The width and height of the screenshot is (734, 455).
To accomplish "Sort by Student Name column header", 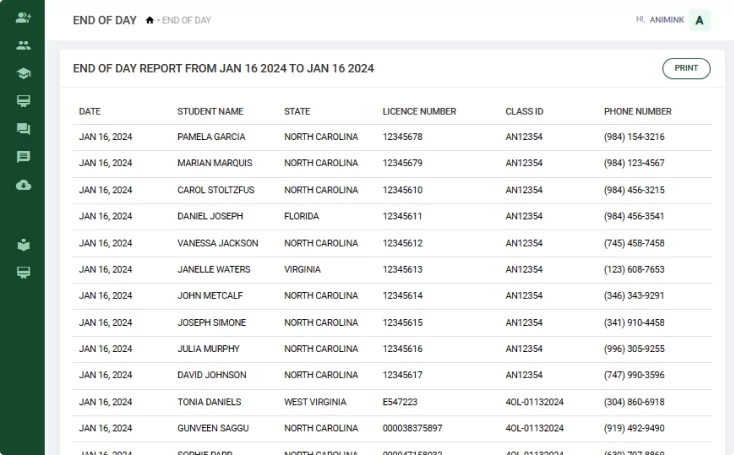I will click(210, 111).
